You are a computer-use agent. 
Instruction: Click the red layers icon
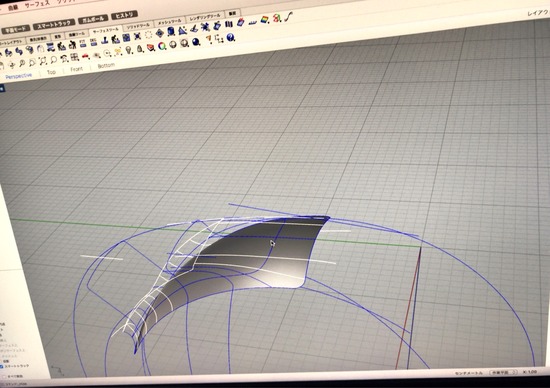150,47
